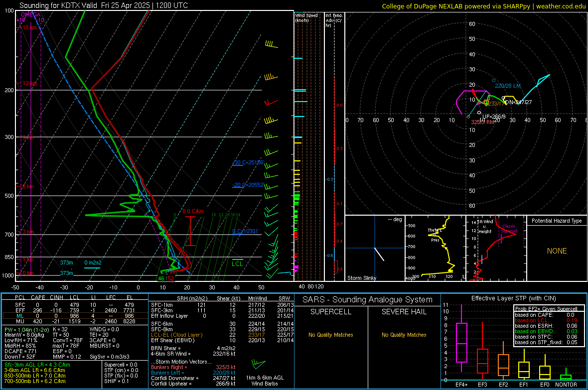The height and width of the screenshot is (390, 588).
Task: Click the white Storm Slinky line marker
Action: tap(379, 254)
